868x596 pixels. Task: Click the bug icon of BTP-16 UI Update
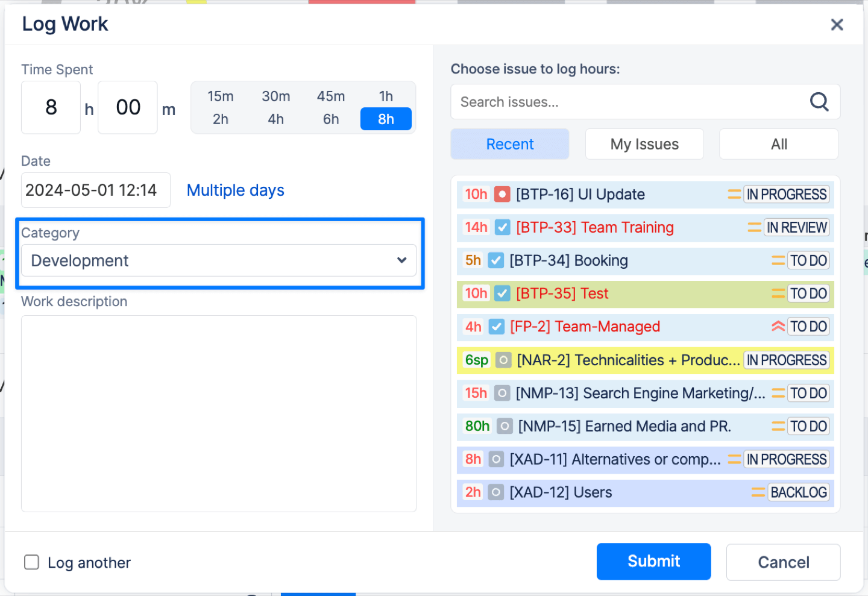click(x=502, y=194)
